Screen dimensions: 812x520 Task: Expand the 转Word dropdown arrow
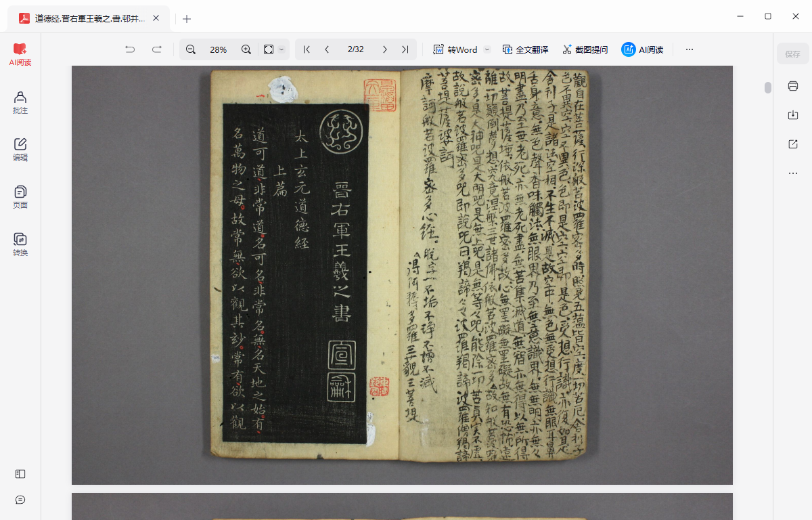[487, 49]
